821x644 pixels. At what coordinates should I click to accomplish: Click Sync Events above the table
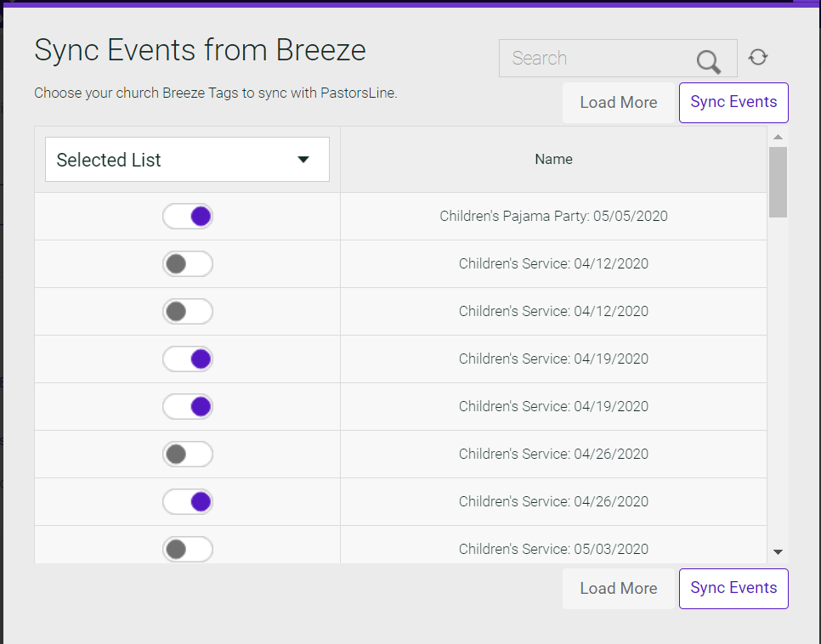coord(733,103)
